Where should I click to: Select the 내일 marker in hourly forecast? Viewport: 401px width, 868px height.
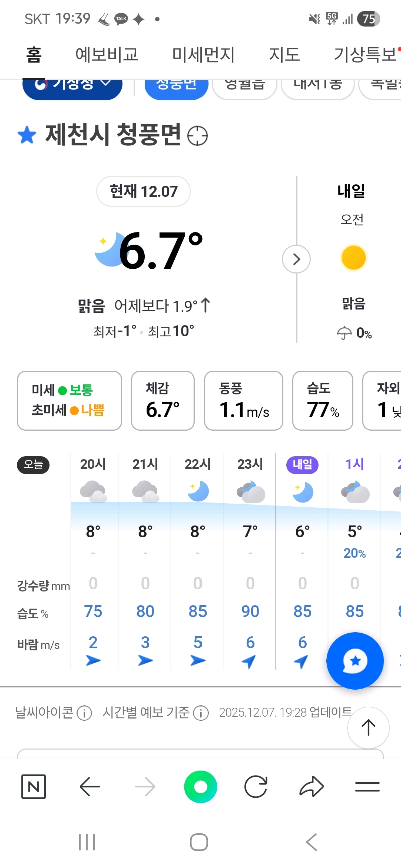pyautogui.click(x=302, y=465)
